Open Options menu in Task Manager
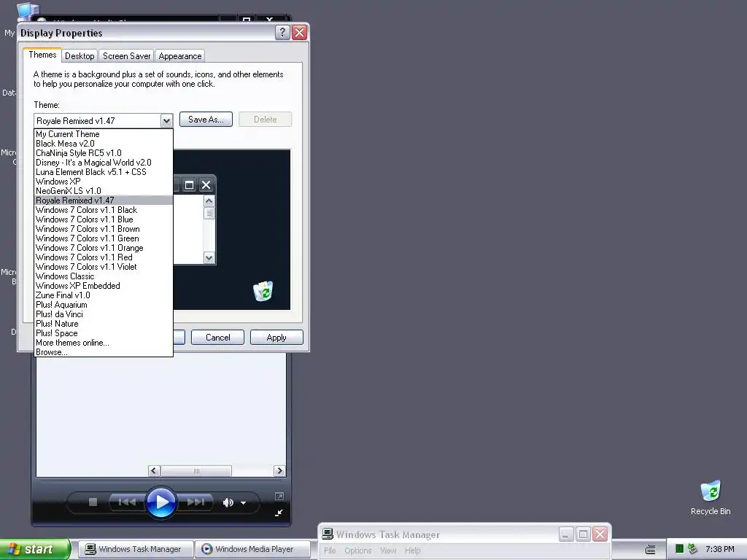The image size is (747, 560). click(x=357, y=551)
